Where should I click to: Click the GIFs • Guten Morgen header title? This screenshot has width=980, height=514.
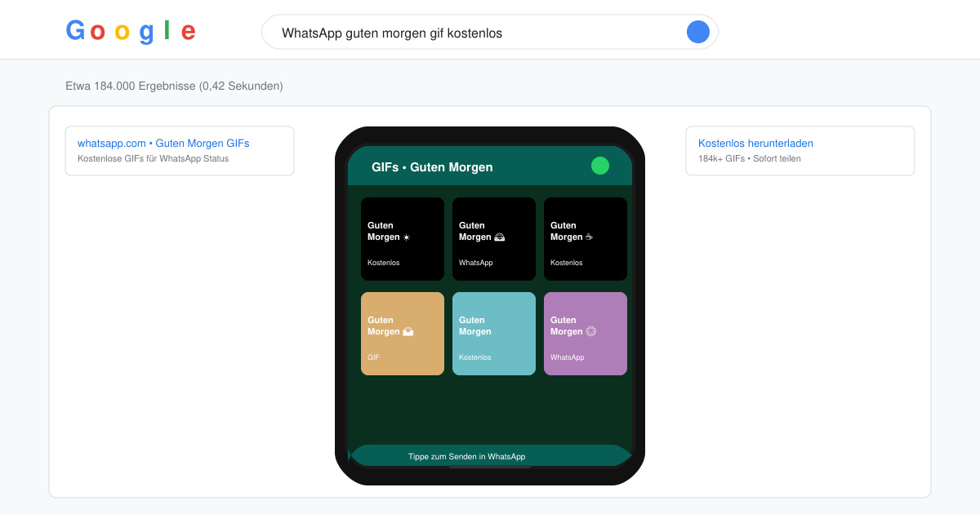pyautogui.click(x=432, y=167)
